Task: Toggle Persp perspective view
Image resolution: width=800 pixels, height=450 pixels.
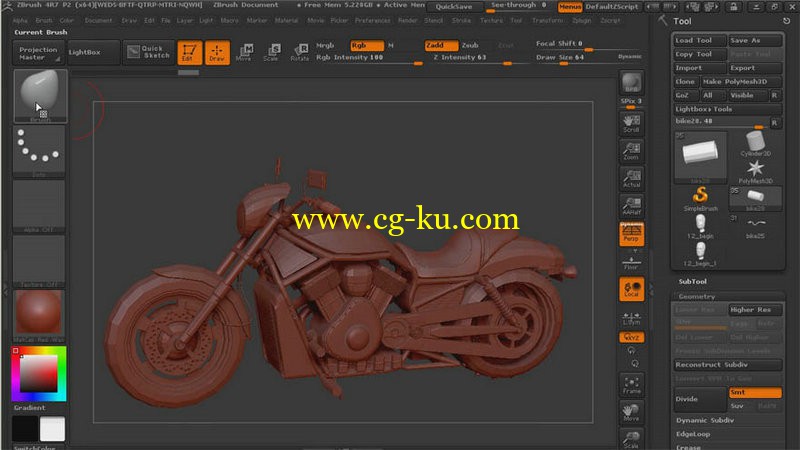Action: tap(632, 234)
